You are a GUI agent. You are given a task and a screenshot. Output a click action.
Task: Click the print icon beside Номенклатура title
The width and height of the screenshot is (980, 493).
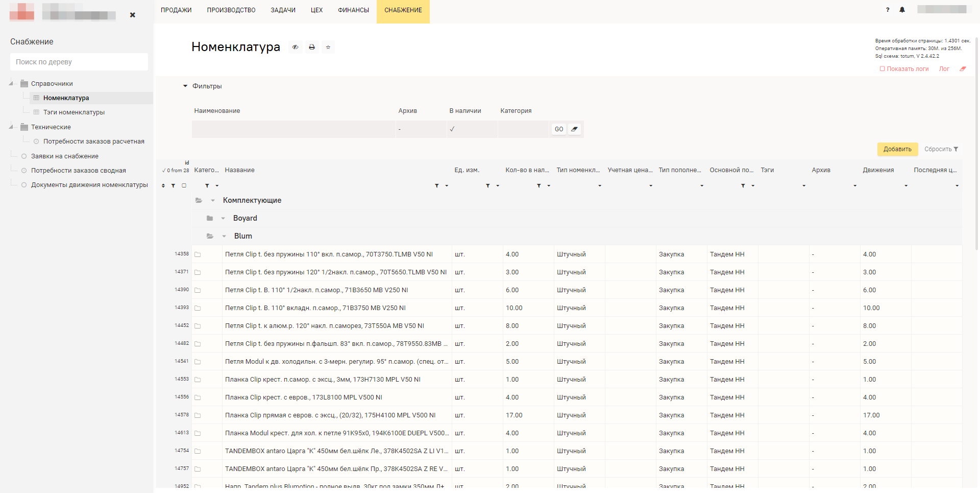312,47
